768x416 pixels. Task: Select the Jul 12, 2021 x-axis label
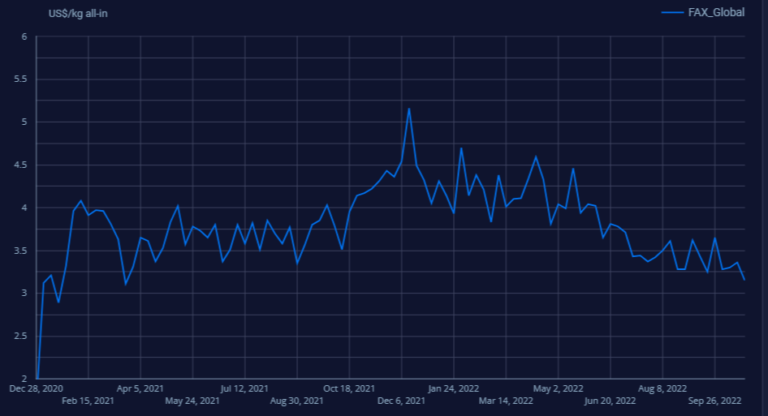pos(244,388)
